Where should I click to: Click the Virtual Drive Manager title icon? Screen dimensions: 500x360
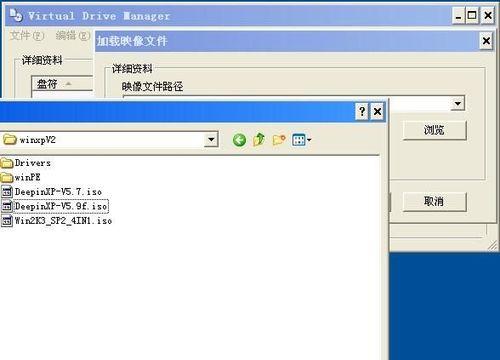16,15
